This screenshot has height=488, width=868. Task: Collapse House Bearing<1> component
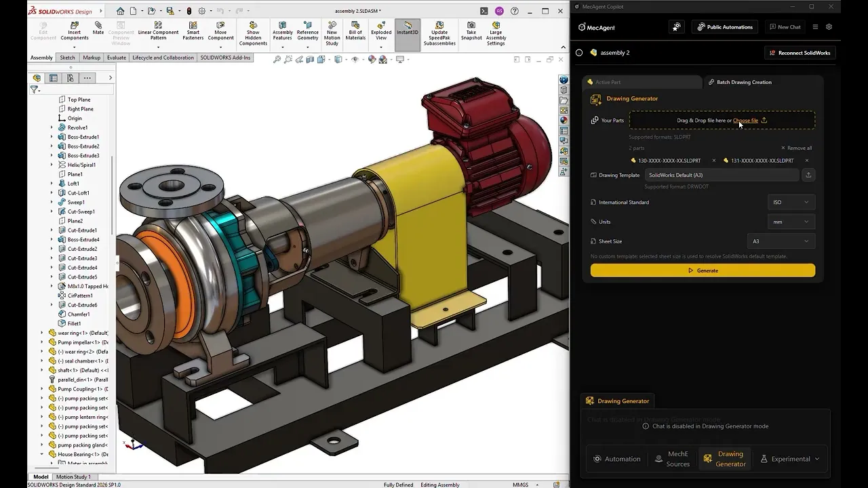point(42,454)
